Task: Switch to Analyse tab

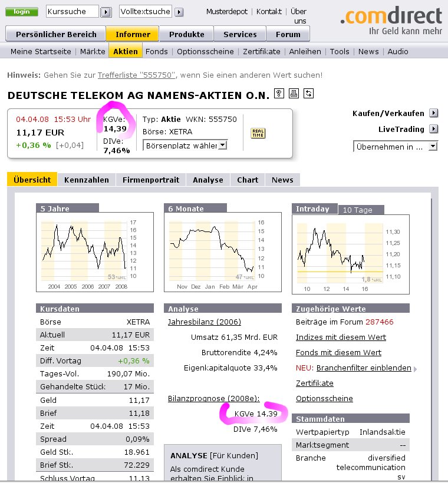Action: tap(208, 180)
